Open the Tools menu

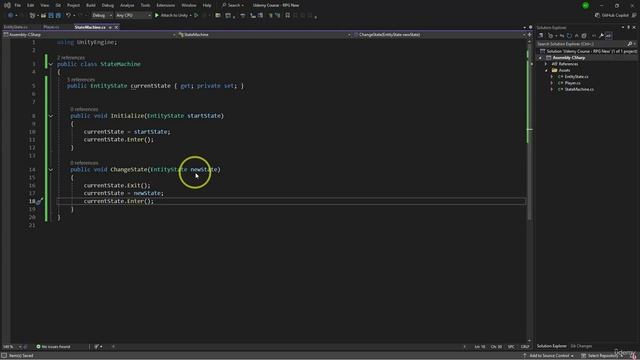pyautogui.click(x=145, y=5)
